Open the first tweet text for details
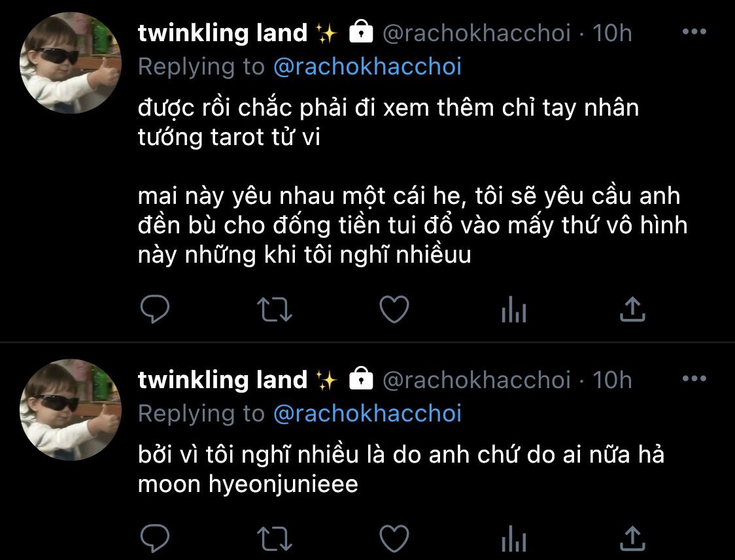Screen dimensions: 735x560 tap(413, 182)
